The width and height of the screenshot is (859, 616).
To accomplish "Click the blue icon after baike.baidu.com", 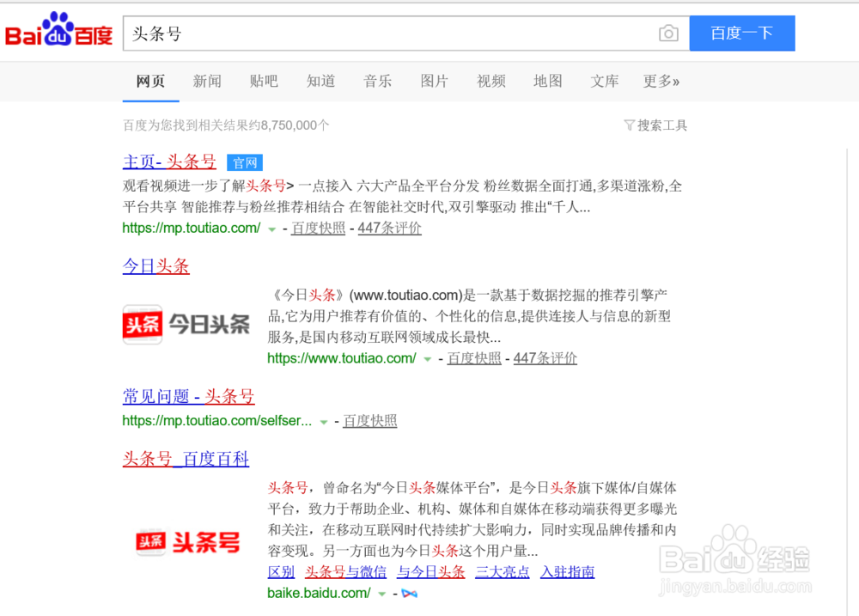I will 409,594.
